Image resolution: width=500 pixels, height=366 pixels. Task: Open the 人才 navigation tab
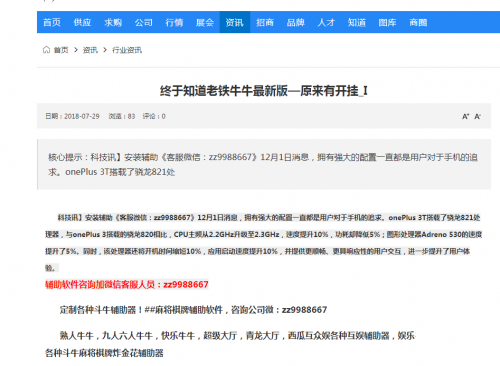click(x=326, y=22)
